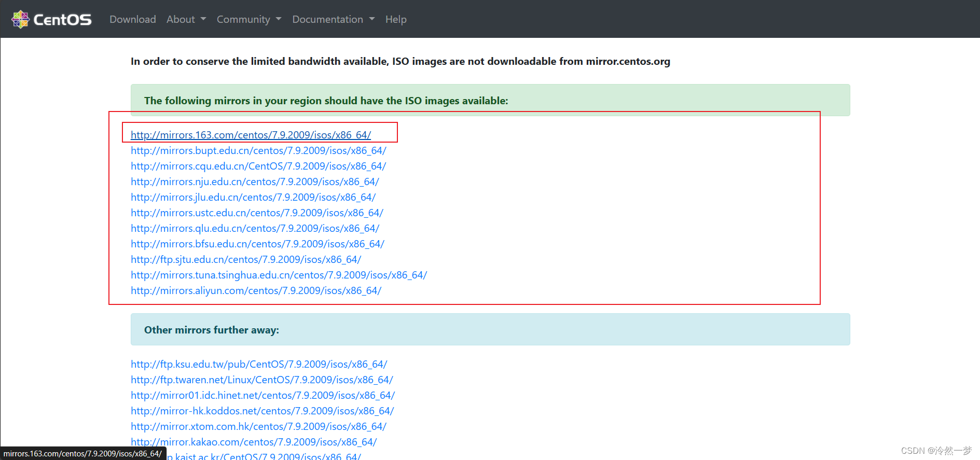Open the mirror-hk.koddos.net mirror link
Image resolution: width=980 pixels, height=460 pixels.
[x=263, y=411]
